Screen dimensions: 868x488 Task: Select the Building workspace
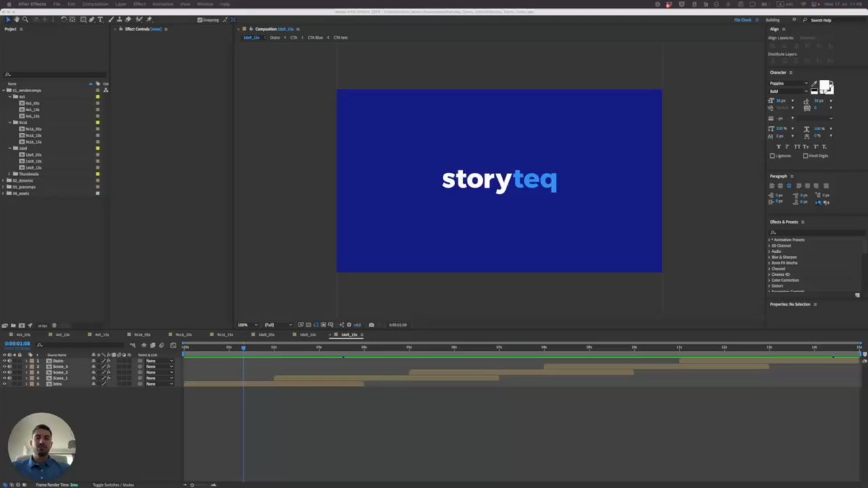point(772,20)
